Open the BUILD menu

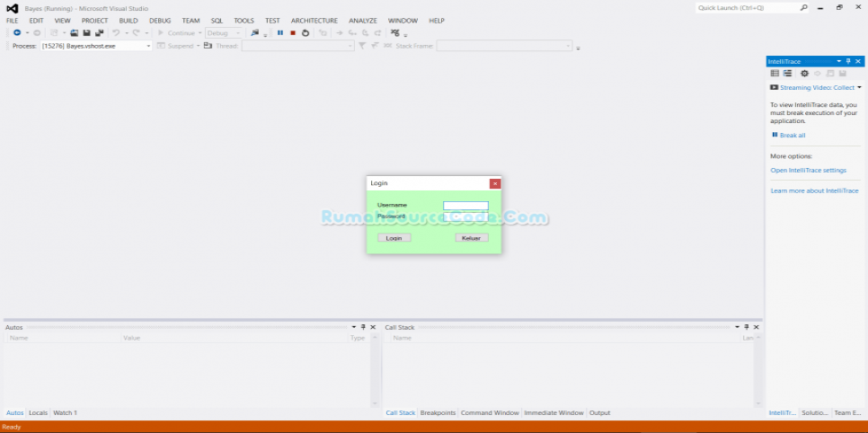pyautogui.click(x=128, y=21)
